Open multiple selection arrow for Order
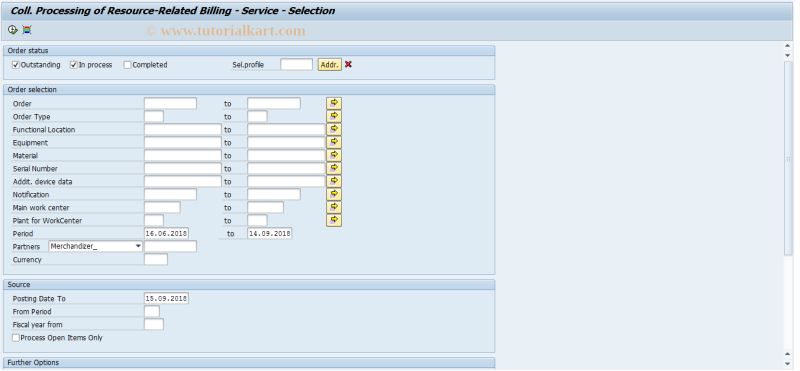The height and width of the screenshot is (371, 800). pyautogui.click(x=334, y=103)
